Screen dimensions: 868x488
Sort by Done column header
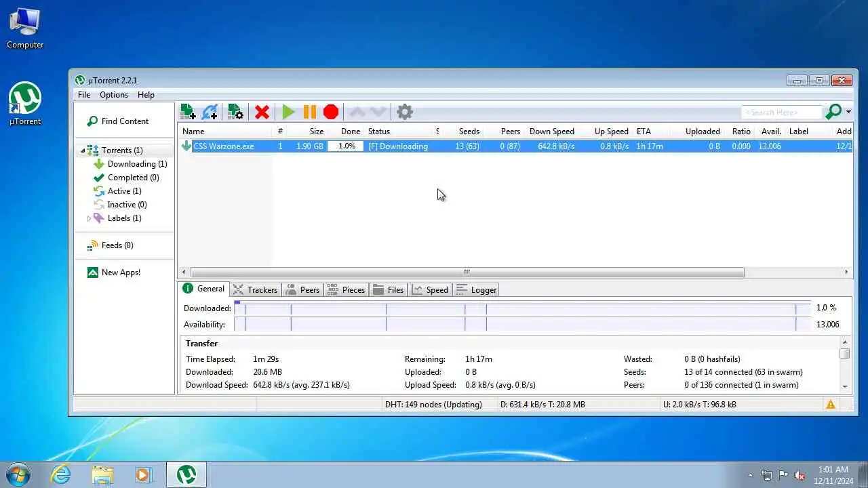[346, 131]
